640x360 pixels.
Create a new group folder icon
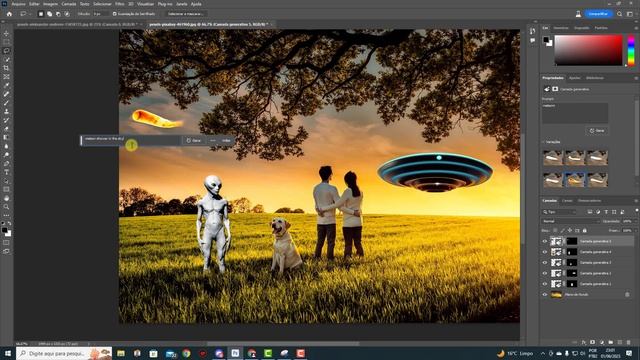(611, 342)
